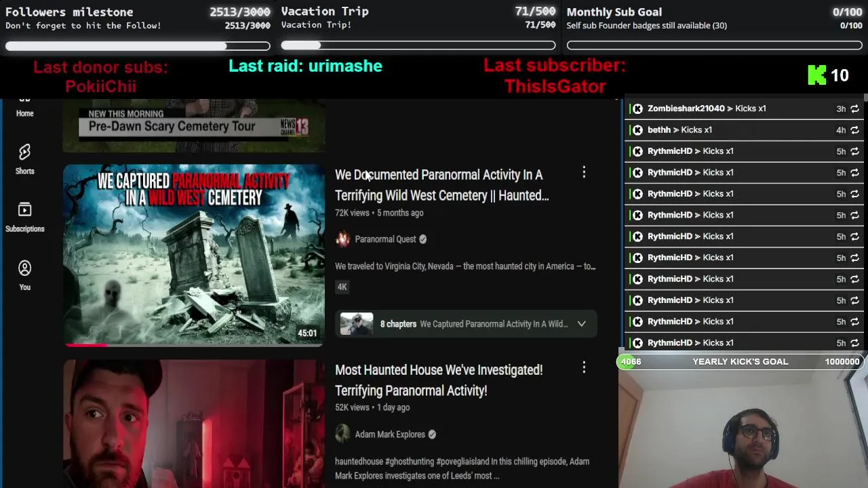Visit Adam Mark Explores channel name
868x488 pixels.
390,434
